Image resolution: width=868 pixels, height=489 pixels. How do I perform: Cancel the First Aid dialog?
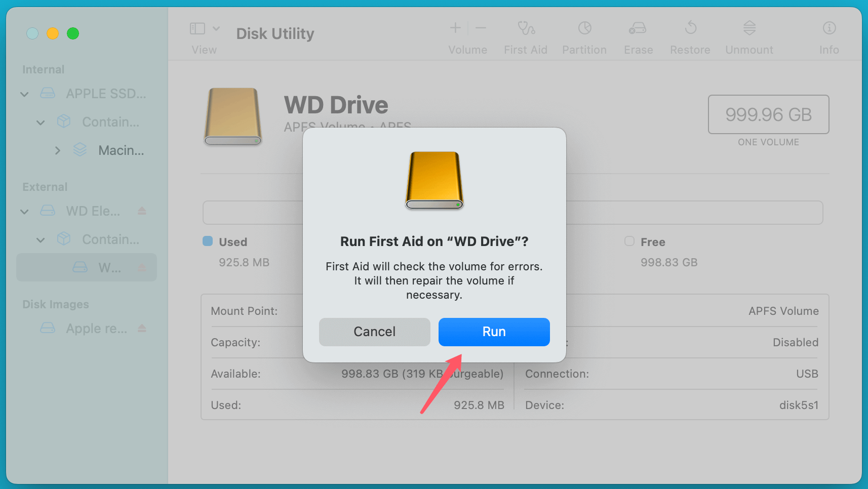(x=374, y=332)
